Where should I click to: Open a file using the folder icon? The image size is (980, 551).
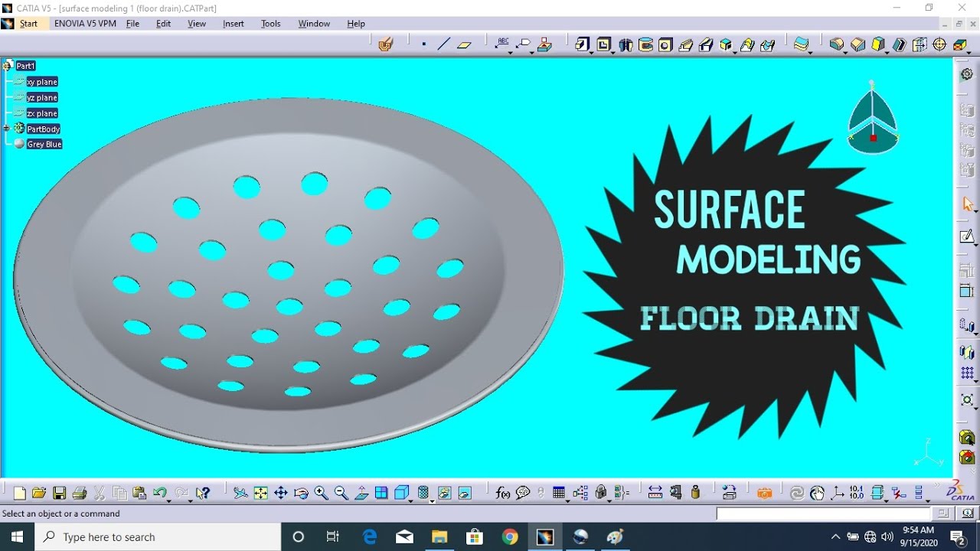[x=39, y=493]
